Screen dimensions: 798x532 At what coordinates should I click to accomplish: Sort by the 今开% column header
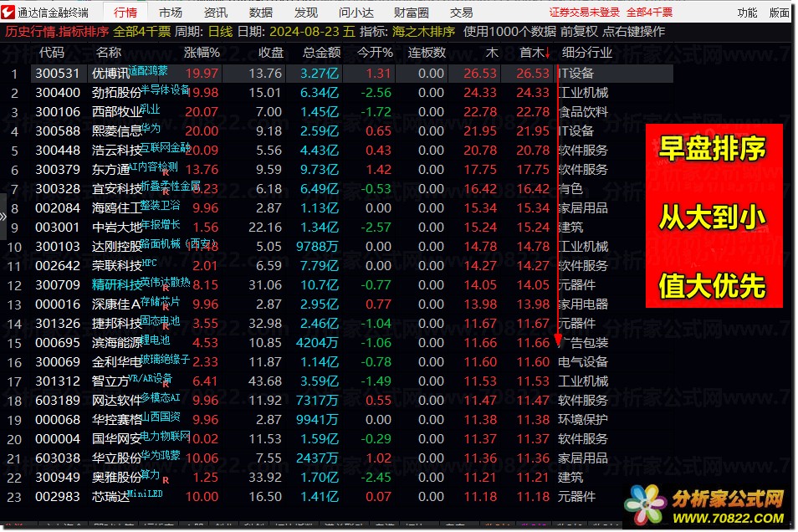tap(375, 53)
